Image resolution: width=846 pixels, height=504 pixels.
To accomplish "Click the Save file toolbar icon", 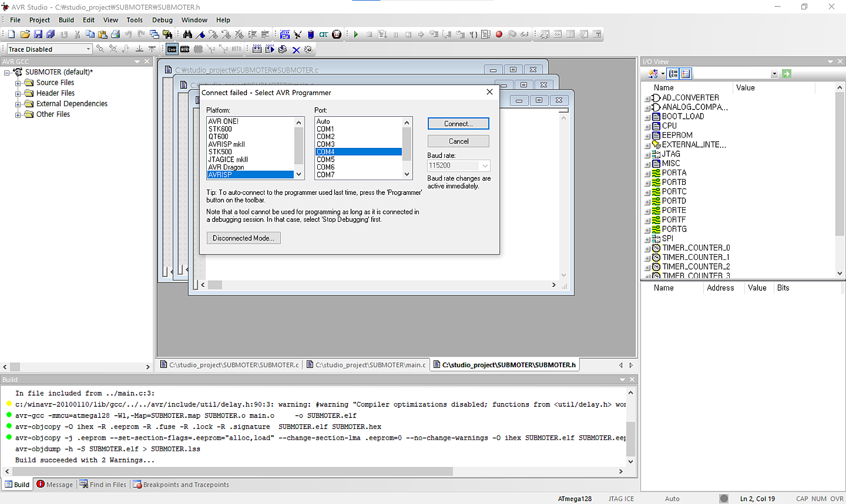I will tap(38, 34).
